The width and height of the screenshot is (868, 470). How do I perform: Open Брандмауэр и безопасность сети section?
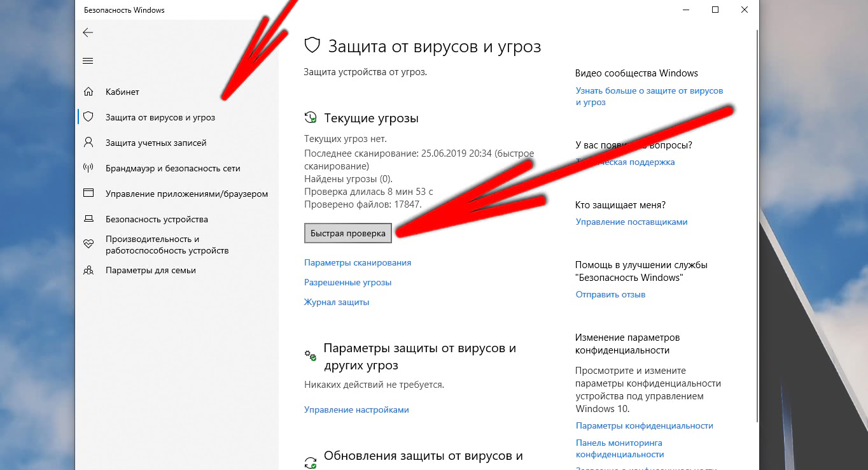(x=172, y=168)
